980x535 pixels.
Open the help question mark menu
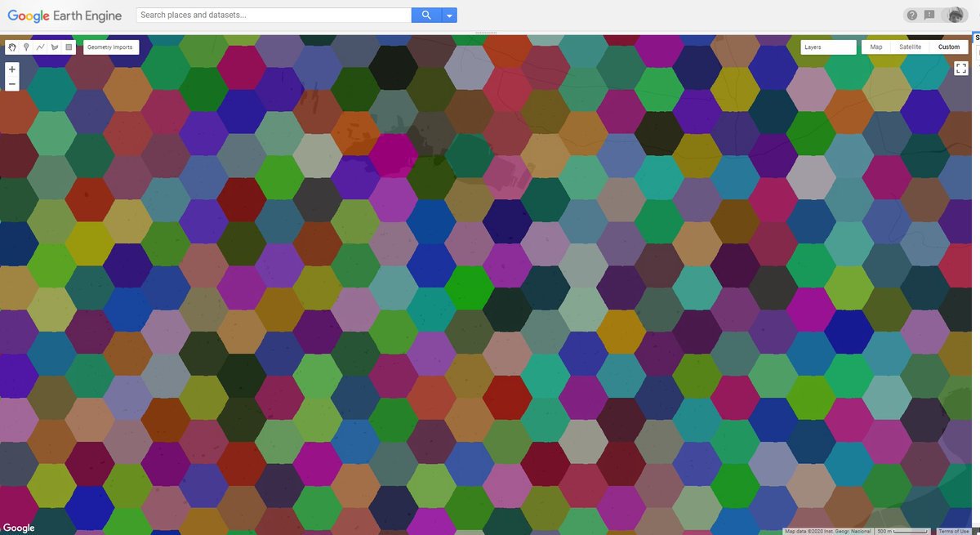click(x=912, y=15)
